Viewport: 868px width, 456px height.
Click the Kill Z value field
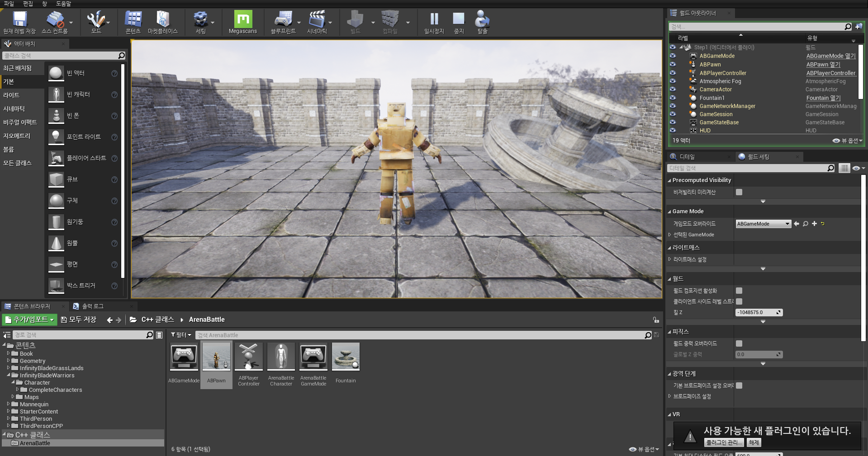(759, 312)
